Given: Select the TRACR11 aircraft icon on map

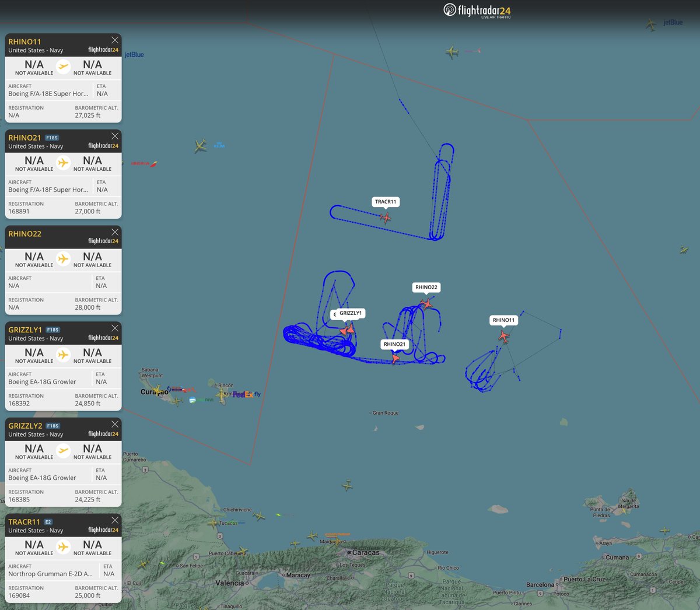Looking at the screenshot, I should click(385, 218).
